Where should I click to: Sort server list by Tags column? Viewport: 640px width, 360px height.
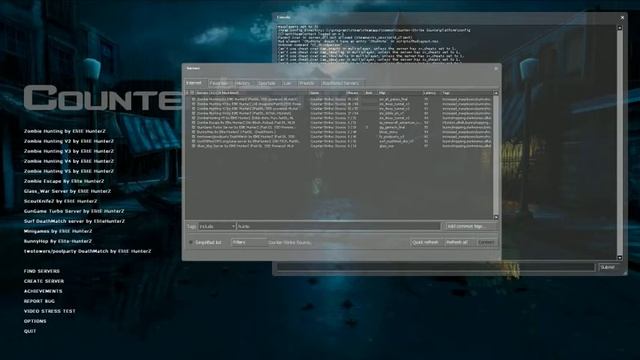467,93
